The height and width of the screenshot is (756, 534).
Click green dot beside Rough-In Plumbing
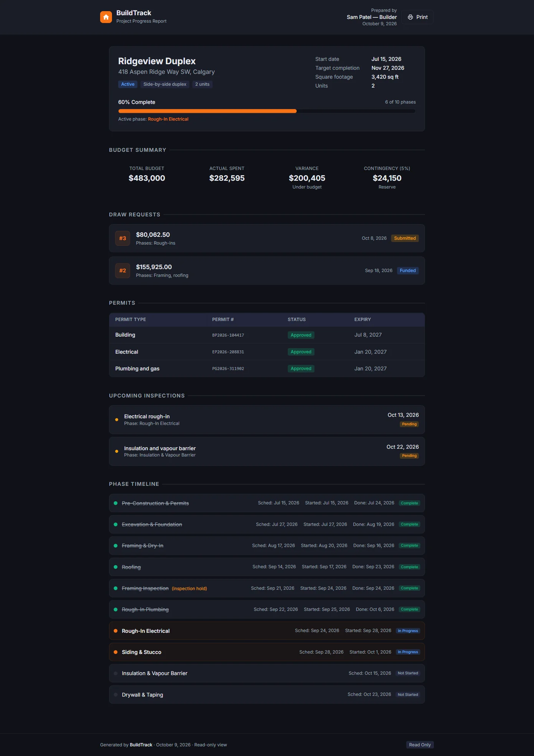116,609
